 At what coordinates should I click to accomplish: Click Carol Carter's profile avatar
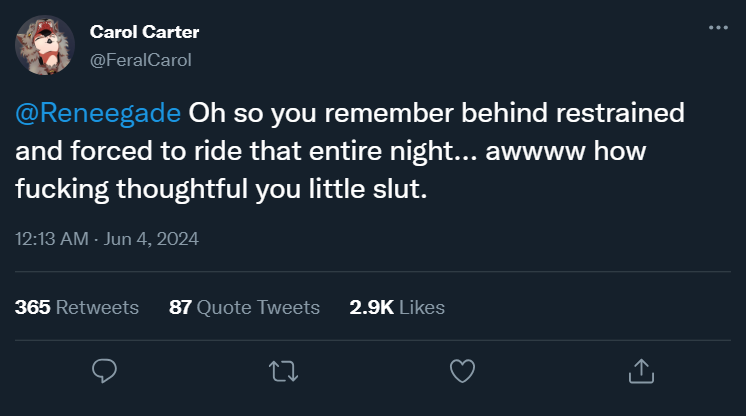click(45, 45)
